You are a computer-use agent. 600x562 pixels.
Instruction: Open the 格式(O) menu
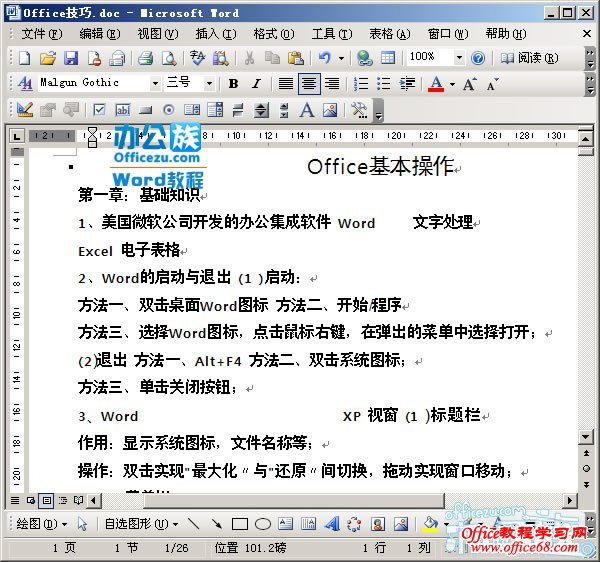274,34
